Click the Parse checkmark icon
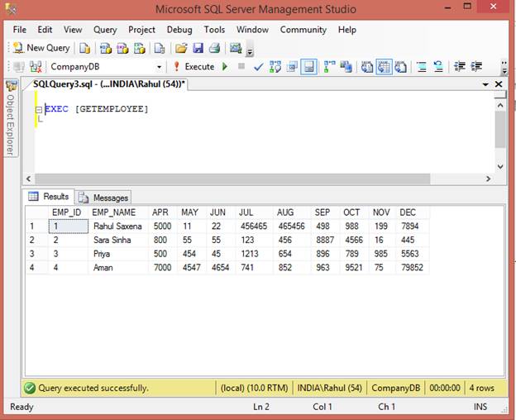Image resolution: width=516 pixels, height=420 pixels. 258,67
